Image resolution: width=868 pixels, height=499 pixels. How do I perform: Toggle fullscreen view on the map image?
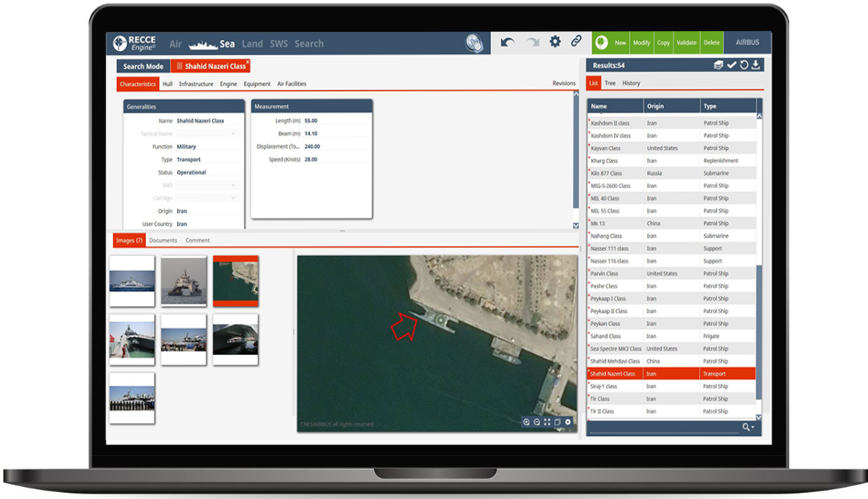(x=547, y=422)
